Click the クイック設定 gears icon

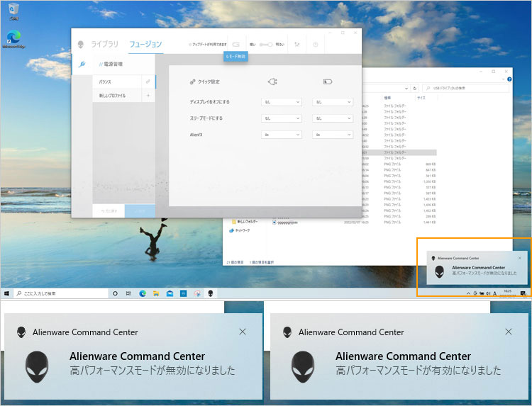tap(192, 81)
